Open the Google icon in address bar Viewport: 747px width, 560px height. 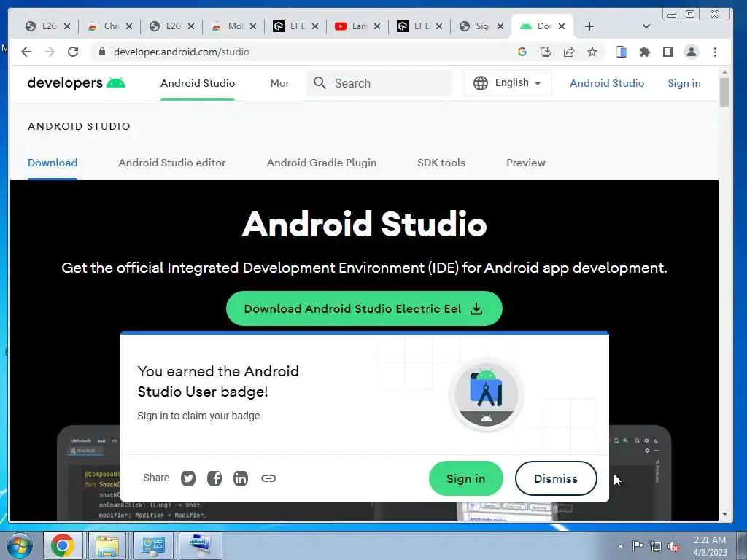click(522, 52)
